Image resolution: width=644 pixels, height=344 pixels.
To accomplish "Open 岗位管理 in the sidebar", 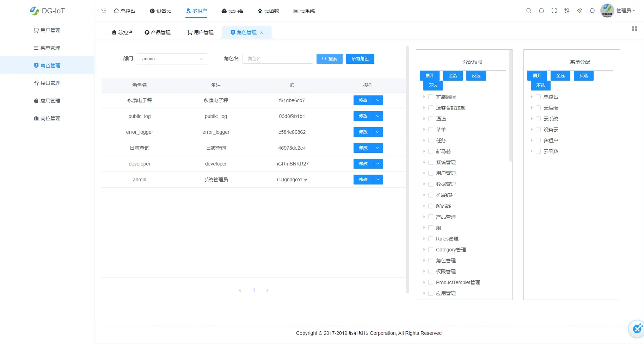I will click(x=50, y=118).
